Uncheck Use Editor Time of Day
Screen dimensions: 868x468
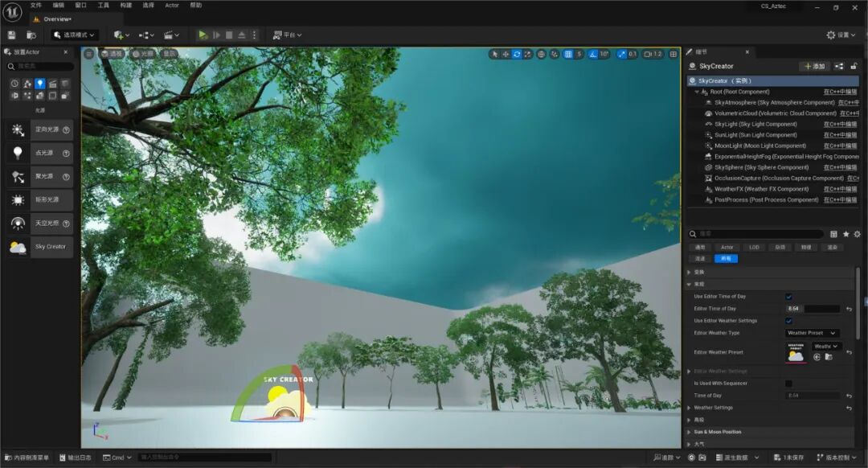[788, 297]
